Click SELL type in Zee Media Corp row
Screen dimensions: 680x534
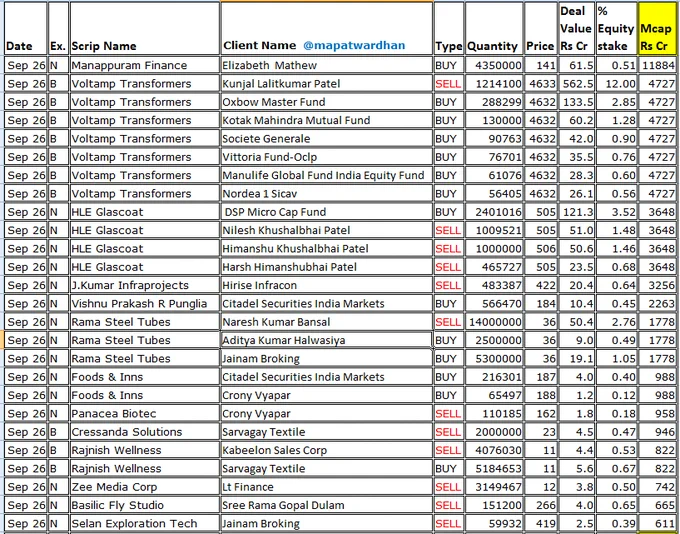coord(448,487)
